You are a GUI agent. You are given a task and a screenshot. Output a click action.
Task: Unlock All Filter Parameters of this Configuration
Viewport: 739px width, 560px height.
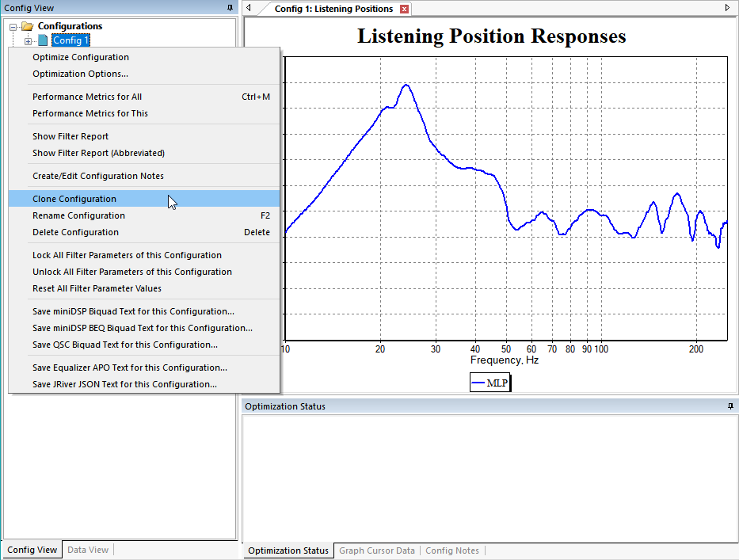coord(144,272)
